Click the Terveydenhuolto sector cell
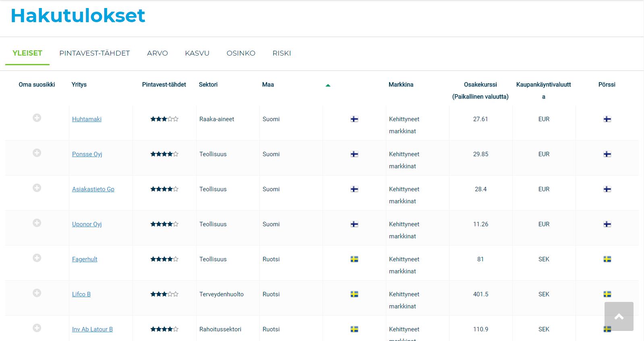The width and height of the screenshot is (644, 341). click(222, 294)
